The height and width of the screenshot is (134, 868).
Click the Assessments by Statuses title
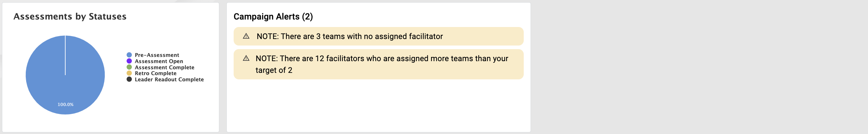[70, 17]
